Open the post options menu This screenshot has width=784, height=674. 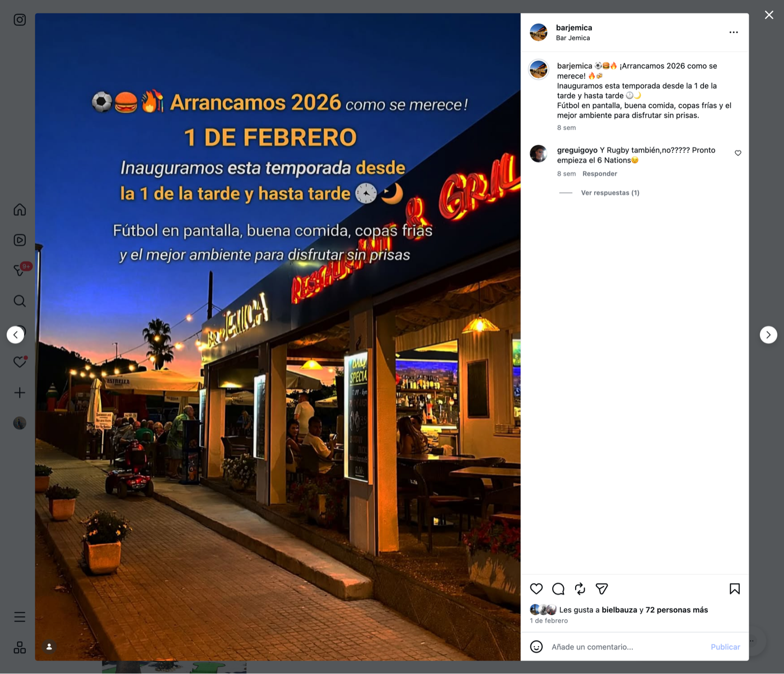(734, 32)
